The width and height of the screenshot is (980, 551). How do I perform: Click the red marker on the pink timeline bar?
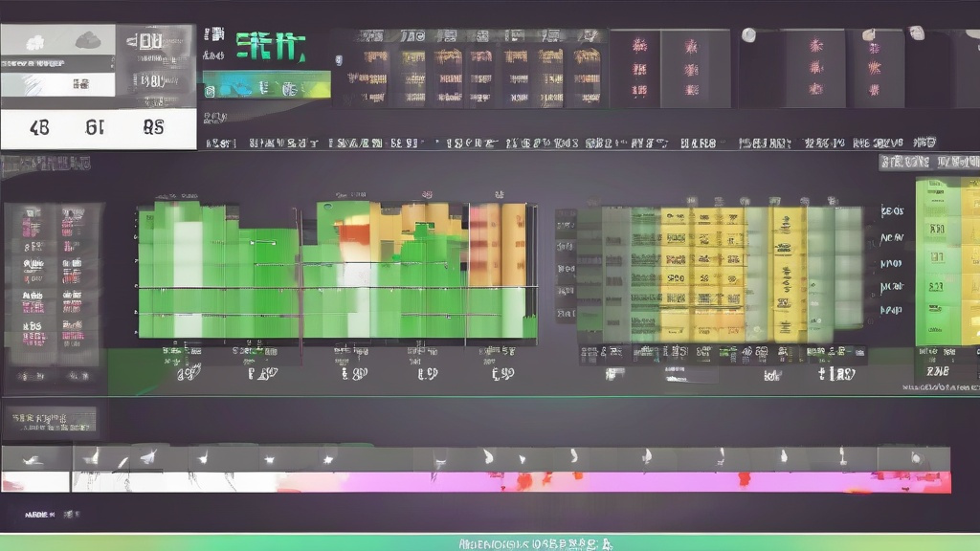coord(524,478)
